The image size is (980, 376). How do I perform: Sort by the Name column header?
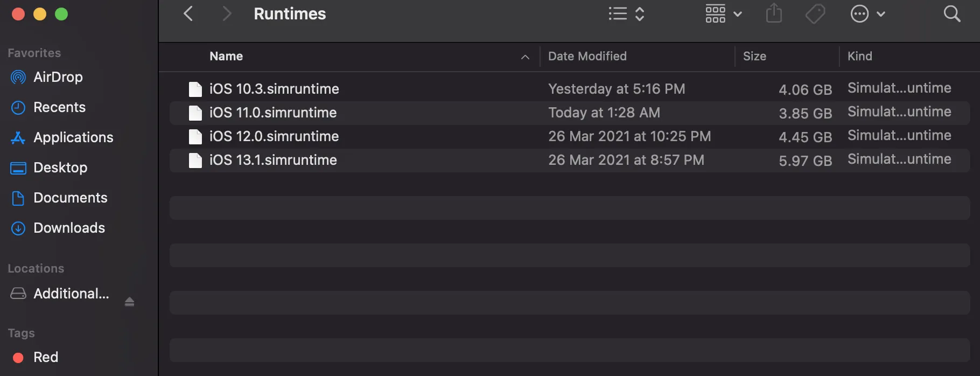point(226,56)
